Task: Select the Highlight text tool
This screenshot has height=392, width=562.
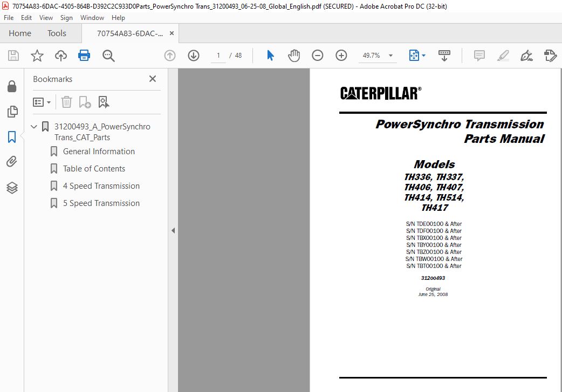Action: 503,56
